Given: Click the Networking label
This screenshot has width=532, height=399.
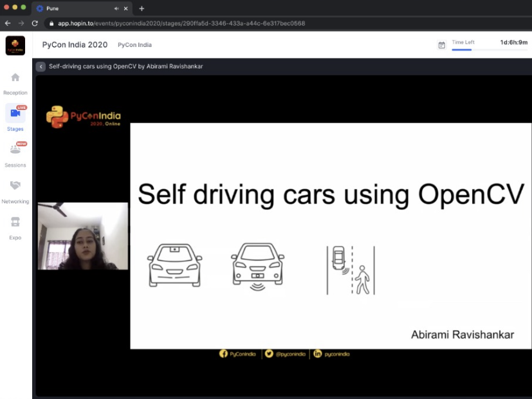Looking at the screenshot, I should point(15,201).
